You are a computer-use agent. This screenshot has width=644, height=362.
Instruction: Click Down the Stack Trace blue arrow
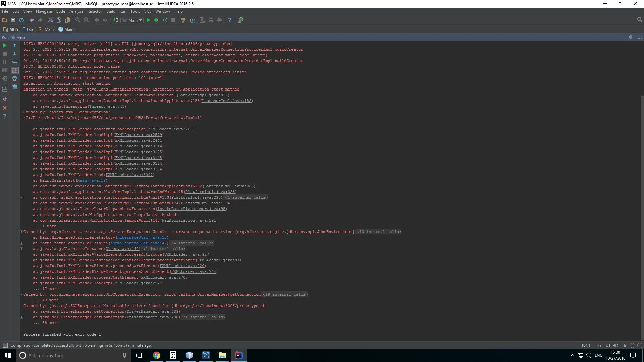pos(15,54)
